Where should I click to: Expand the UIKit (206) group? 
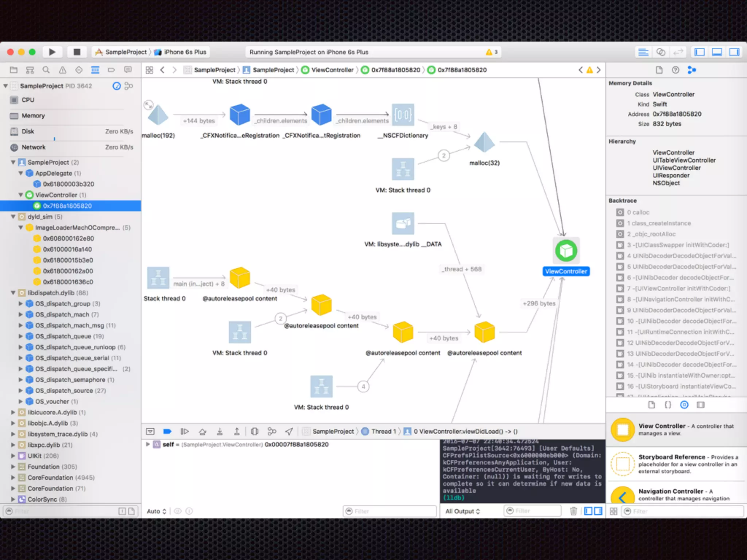coord(13,456)
